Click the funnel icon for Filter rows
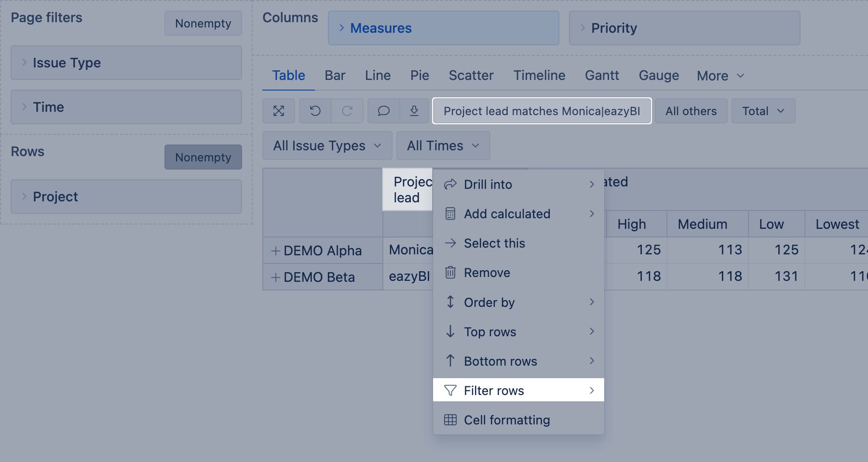Viewport: 868px width, 462px height. pos(450,390)
